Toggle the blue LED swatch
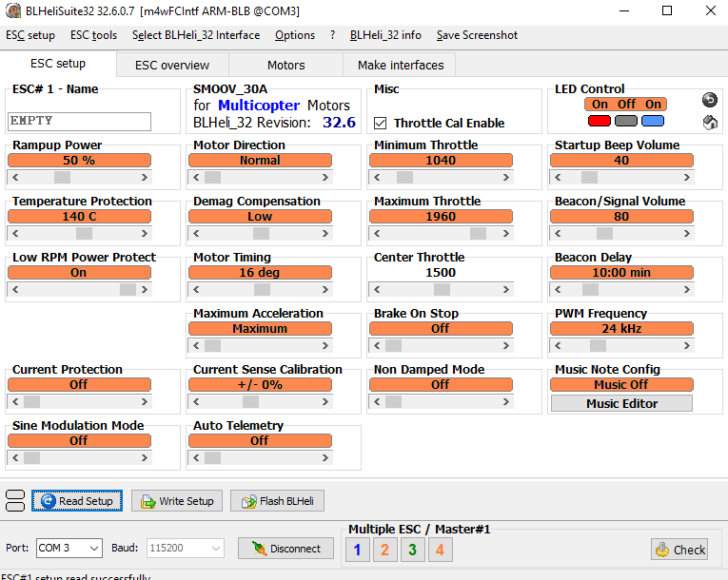This screenshot has width=728, height=580. (653, 121)
